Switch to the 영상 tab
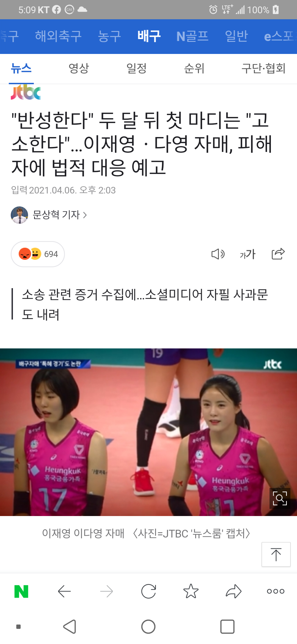Viewport: 297px width, 644px height. (79, 68)
